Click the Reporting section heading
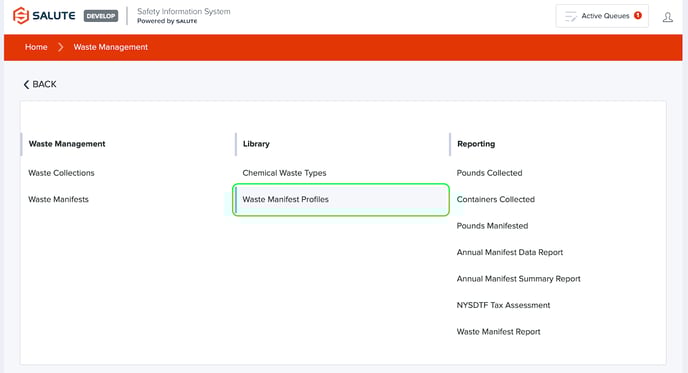688x373 pixels. [x=476, y=144]
